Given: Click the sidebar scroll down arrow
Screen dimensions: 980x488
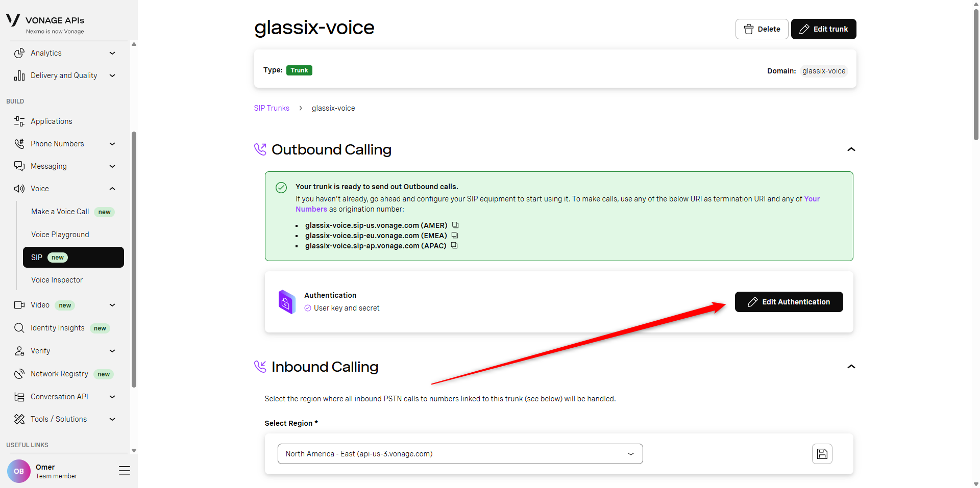Looking at the screenshot, I should point(134,451).
